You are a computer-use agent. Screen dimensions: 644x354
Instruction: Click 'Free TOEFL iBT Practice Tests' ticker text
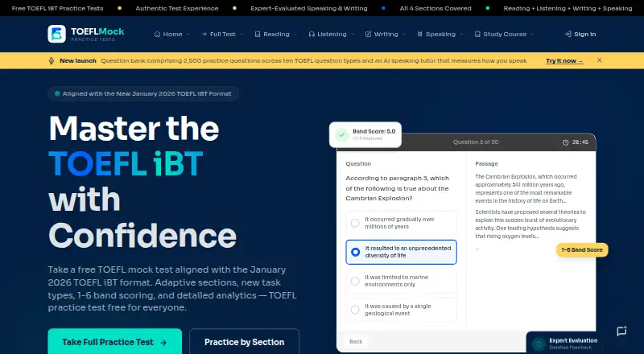57,8
